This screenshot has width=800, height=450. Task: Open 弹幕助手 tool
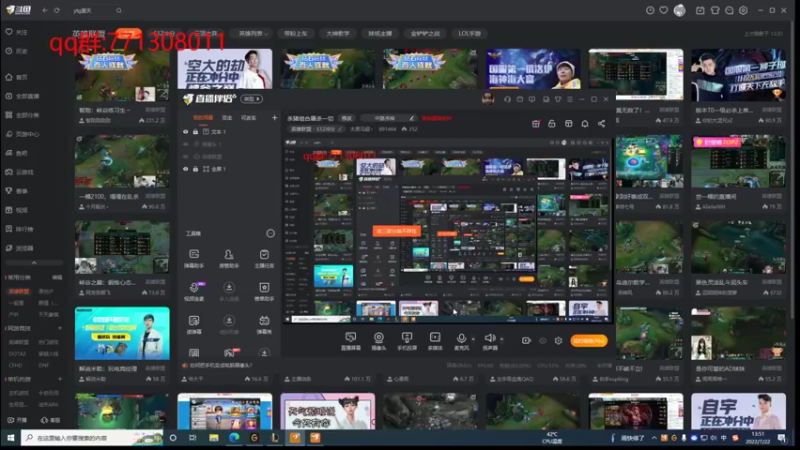coord(194,259)
